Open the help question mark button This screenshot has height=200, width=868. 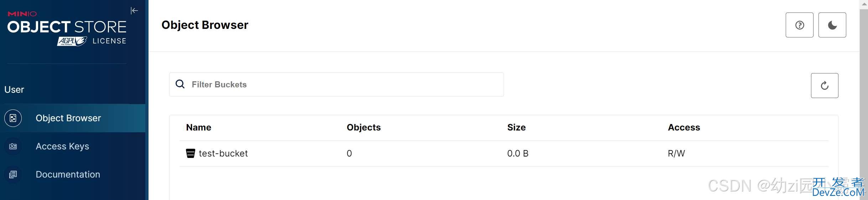(x=799, y=25)
